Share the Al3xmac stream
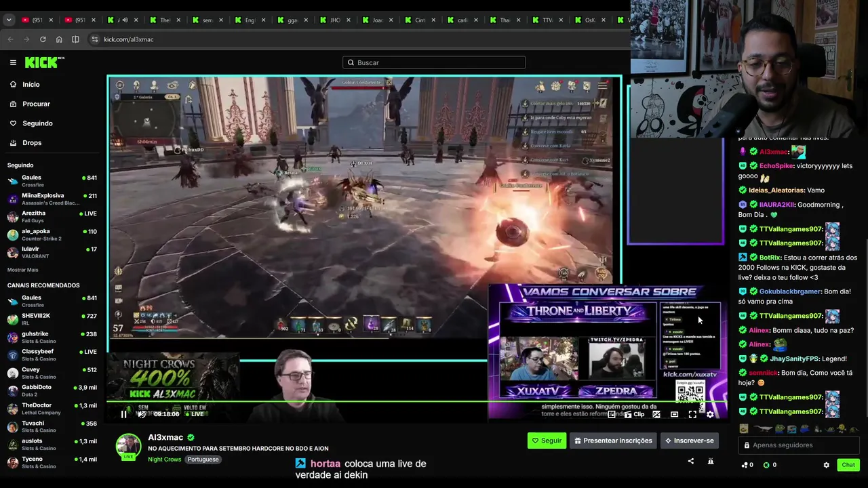The width and height of the screenshot is (868, 488). coord(691,462)
